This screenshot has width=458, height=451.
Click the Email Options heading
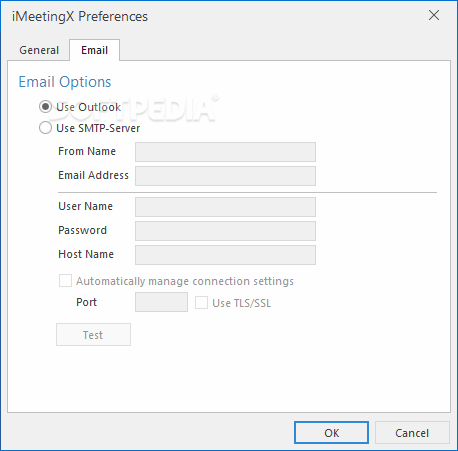click(x=65, y=82)
